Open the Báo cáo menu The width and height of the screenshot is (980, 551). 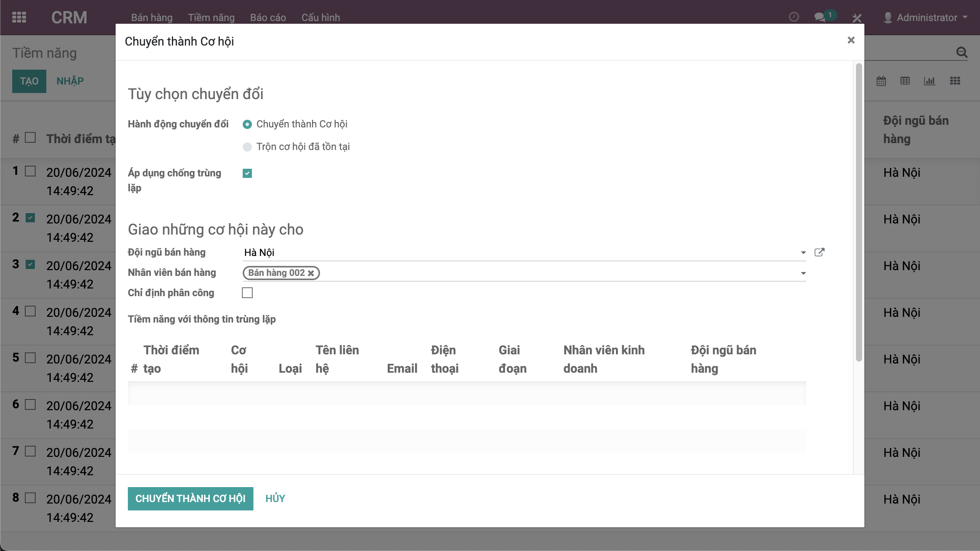(x=268, y=18)
